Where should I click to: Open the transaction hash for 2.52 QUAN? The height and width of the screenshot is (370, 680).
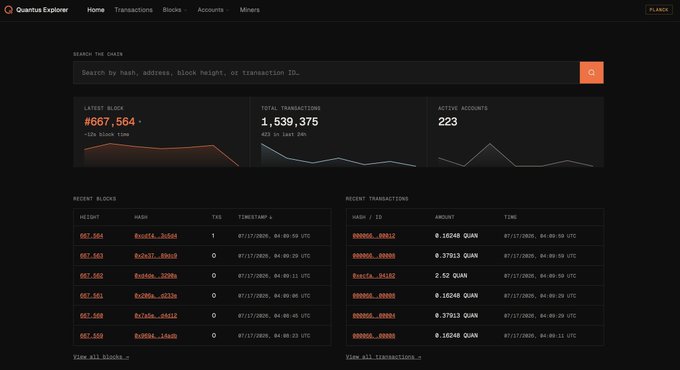coord(374,275)
